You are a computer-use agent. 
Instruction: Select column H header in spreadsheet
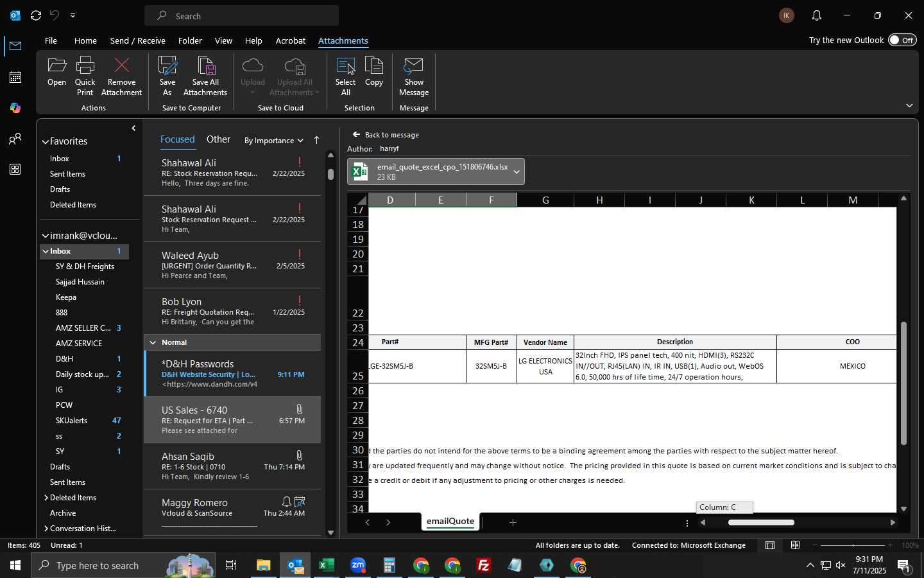pyautogui.click(x=599, y=200)
